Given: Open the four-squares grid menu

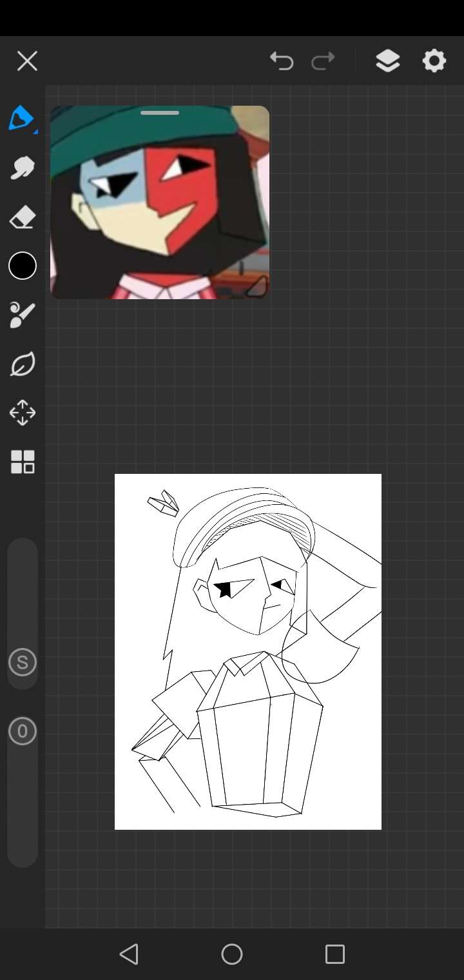Looking at the screenshot, I should click(23, 462).
